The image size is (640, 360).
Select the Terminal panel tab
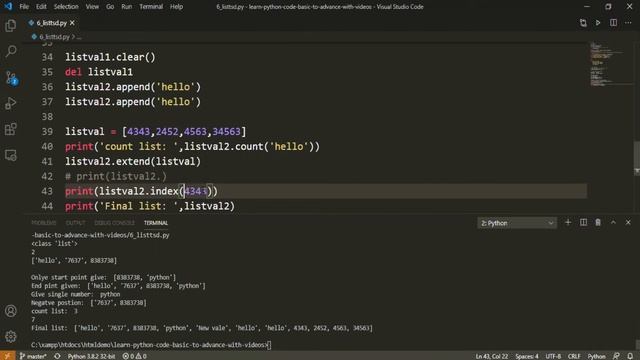[156, 223]
